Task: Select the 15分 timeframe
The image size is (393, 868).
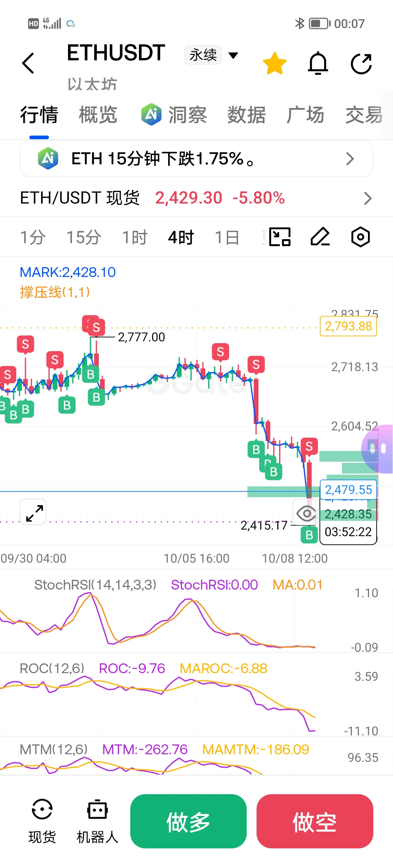Action: [84, 237]
